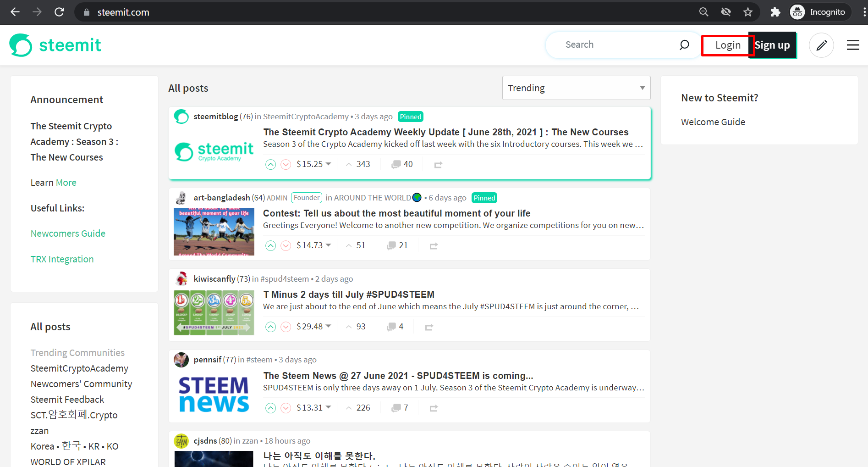
Task: Go back with browser back arrow
Action: click(x=15, y=12)
